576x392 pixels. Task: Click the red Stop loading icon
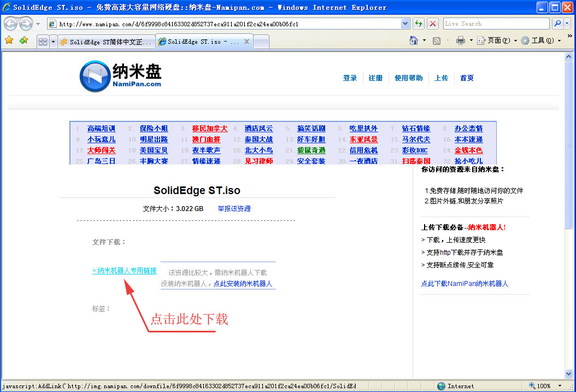[433, 24]
